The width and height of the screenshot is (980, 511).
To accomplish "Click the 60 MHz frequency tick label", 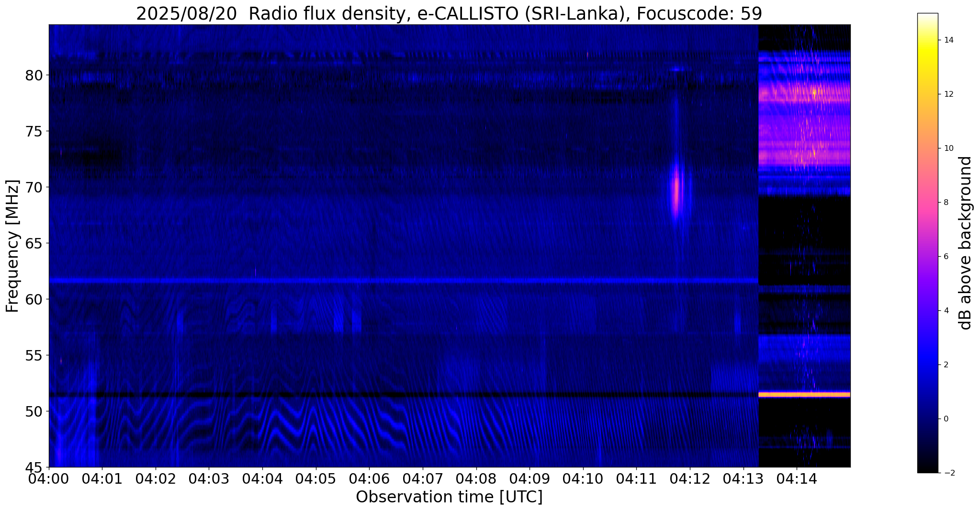I will (34, 299).
